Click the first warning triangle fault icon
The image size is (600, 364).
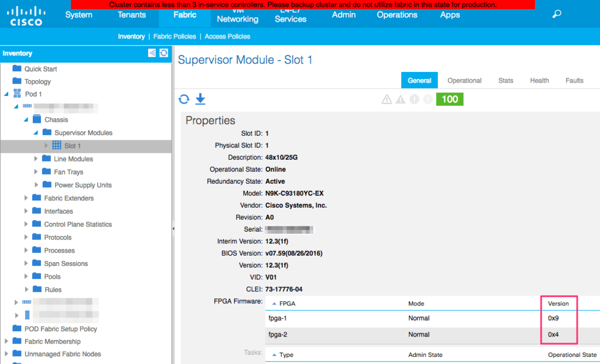tap(387, 99)
